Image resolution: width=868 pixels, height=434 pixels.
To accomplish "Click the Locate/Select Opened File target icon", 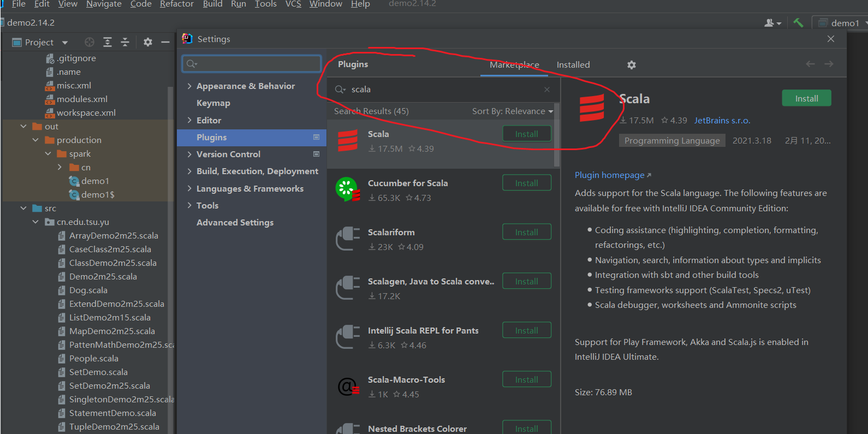I will [90, 42].
